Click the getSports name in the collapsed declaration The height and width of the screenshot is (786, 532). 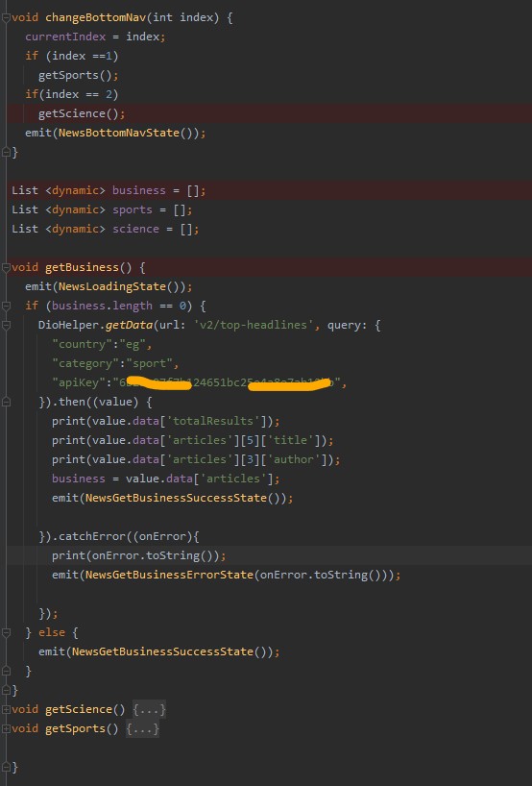click(76, 728)
